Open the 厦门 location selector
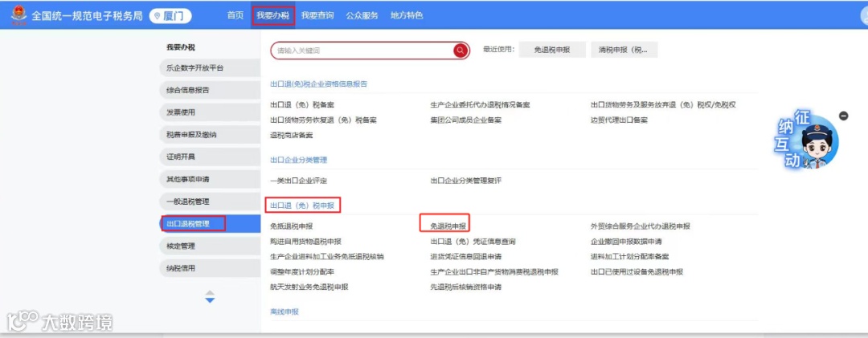The image size is (868, 338). click(170, 15)
